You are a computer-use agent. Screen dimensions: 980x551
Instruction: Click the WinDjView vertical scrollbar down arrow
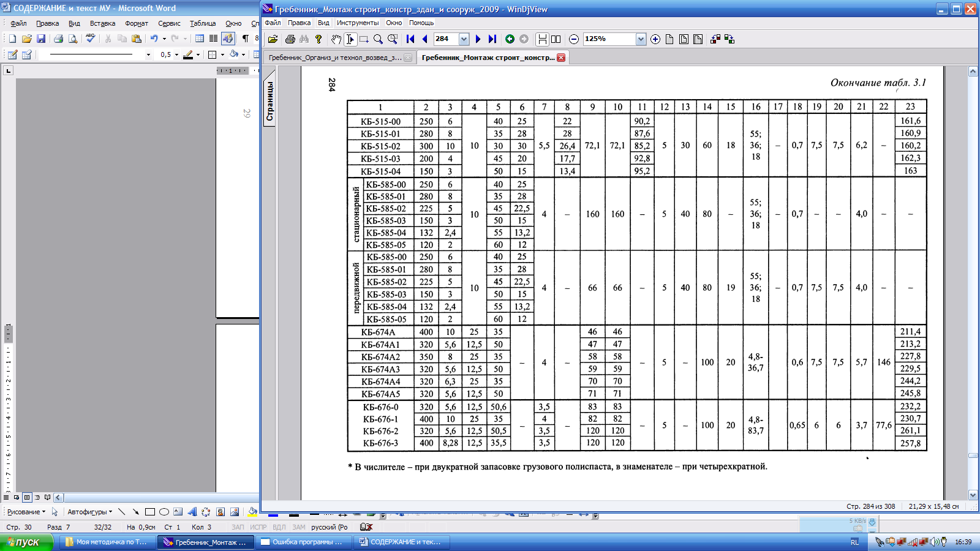click(973, 495)
